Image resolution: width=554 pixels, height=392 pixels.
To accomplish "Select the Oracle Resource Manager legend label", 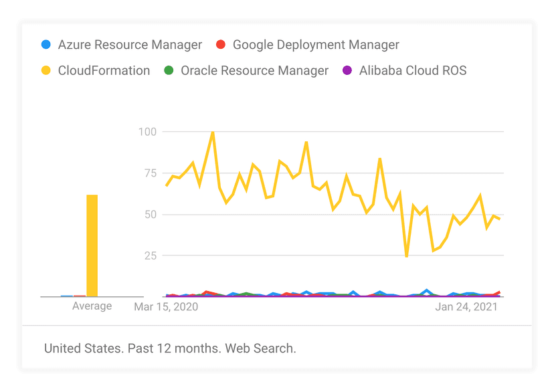I will [x=254, y=71].
